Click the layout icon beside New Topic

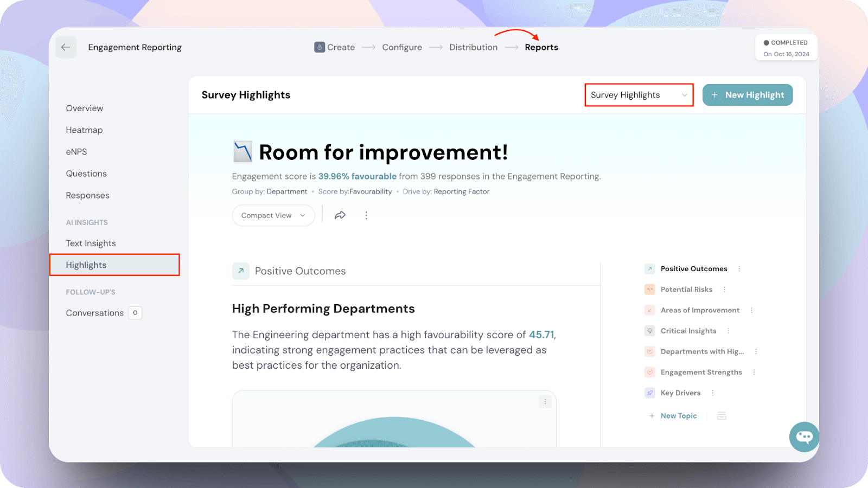(x=722, y=416)
